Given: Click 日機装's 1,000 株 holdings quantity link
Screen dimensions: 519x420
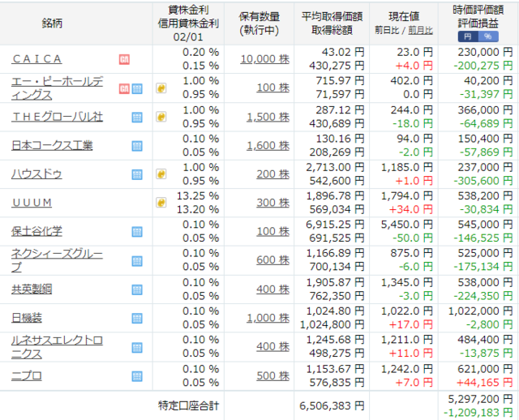Looking at the screenshot, I should (x=268, y=318).
